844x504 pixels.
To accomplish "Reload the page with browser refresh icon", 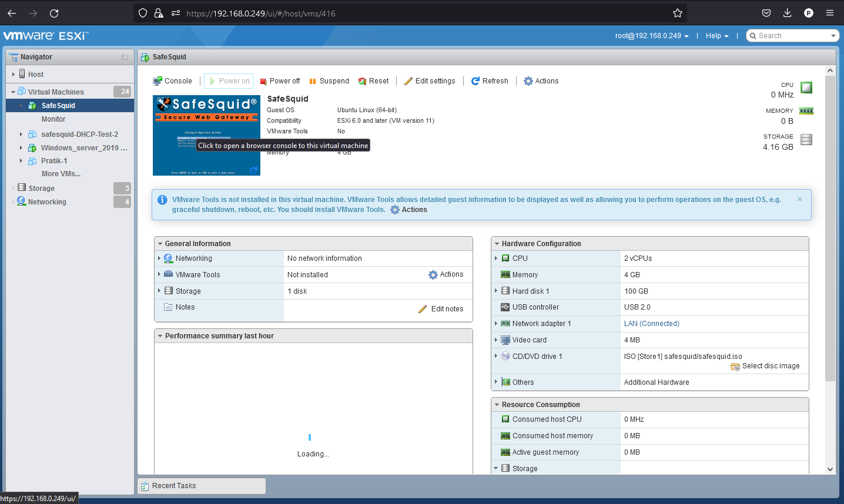I will 54,13.
